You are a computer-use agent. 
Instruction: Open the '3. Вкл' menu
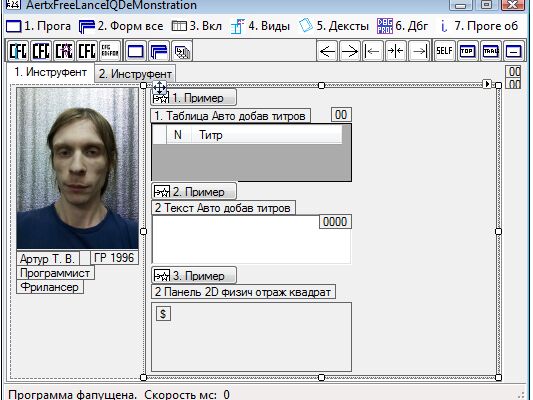pos(196,26)
